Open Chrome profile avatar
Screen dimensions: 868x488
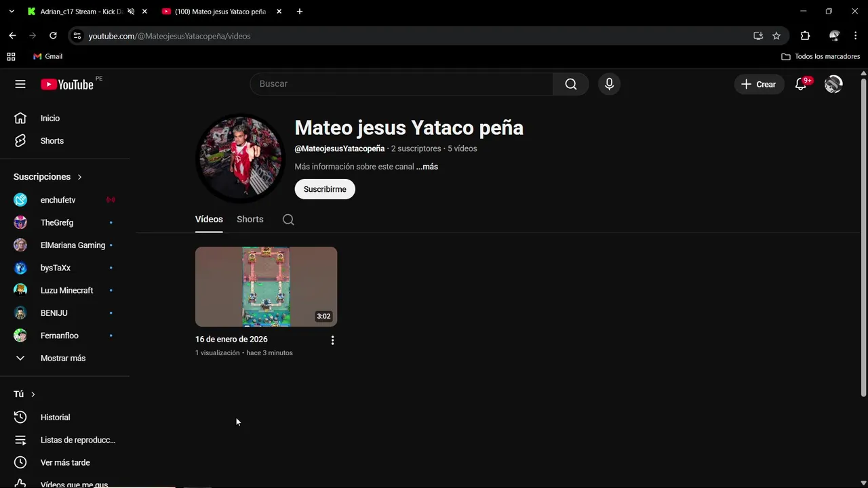pyautogui.click(x=835, y=36)
